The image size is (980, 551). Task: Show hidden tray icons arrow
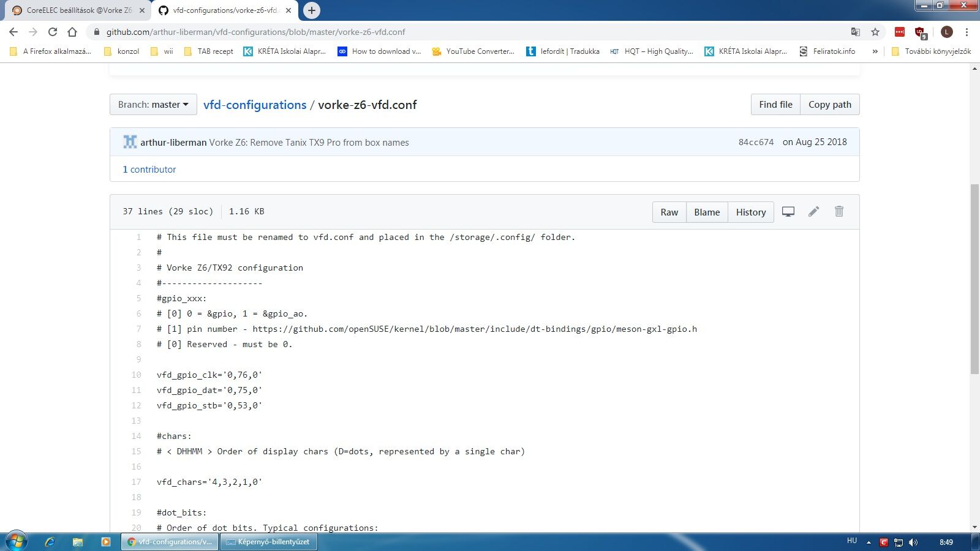869,542
